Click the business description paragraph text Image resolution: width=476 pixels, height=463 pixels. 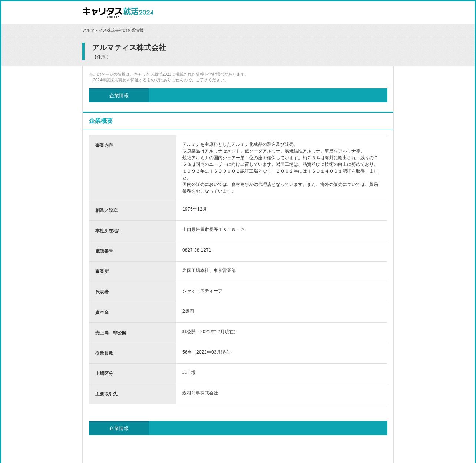tap(281, 168)
